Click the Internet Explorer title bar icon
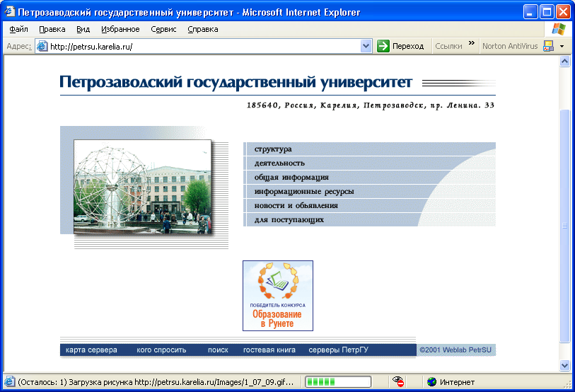Screen dimensions: 575x392 [9, 12]
